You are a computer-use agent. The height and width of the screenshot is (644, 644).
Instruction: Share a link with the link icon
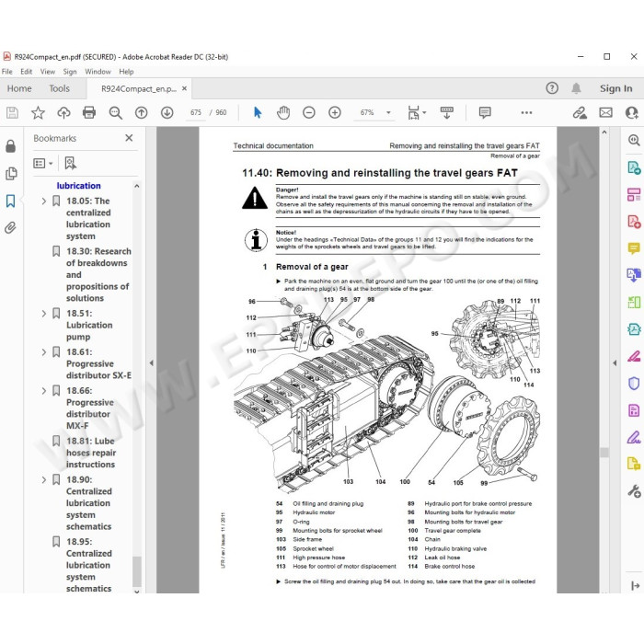pos(580,112)
